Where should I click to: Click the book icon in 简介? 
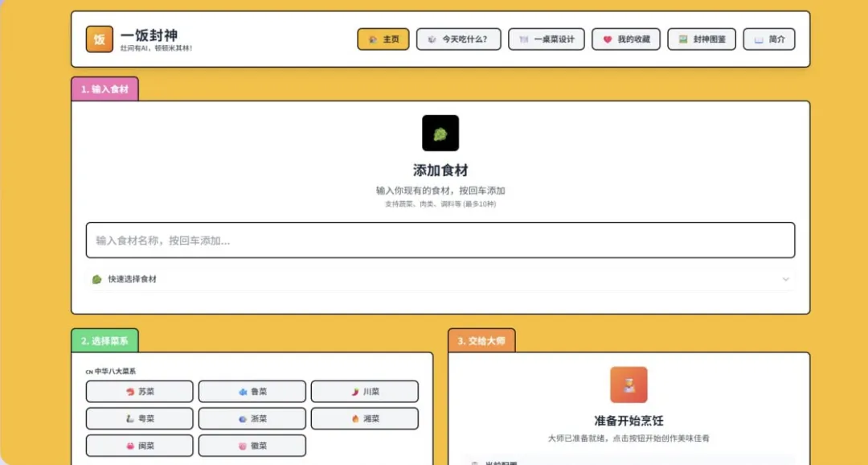point(758,39)
